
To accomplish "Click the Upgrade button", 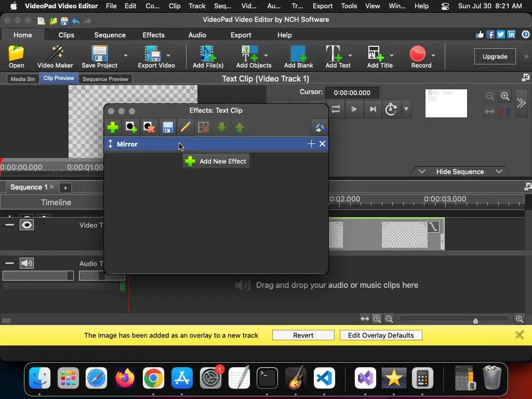I will click(x=495, y=56).
